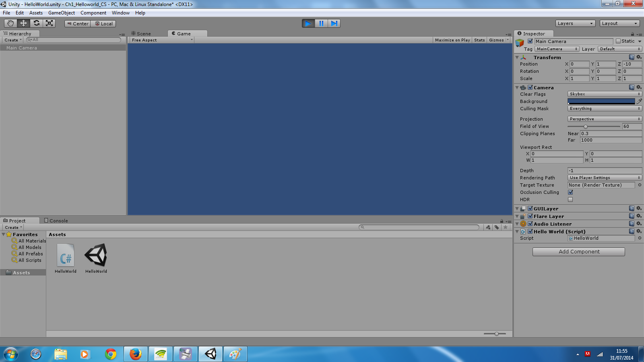Click the Add Component button

coord(579,252)
